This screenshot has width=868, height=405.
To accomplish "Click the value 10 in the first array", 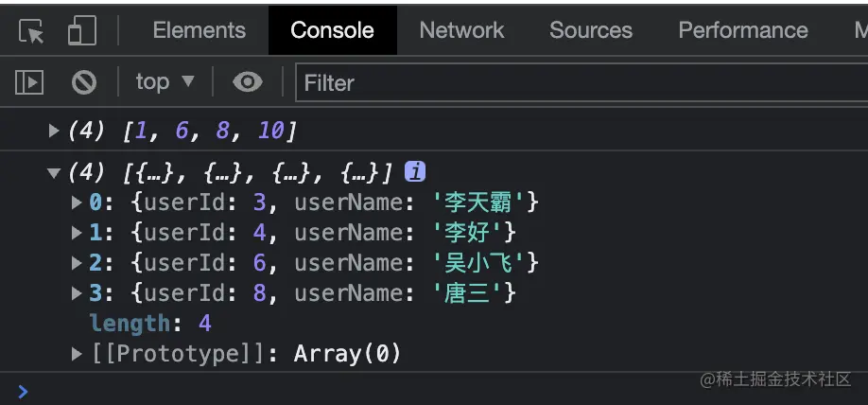I will pyautogui.click(x=270, y=131).
